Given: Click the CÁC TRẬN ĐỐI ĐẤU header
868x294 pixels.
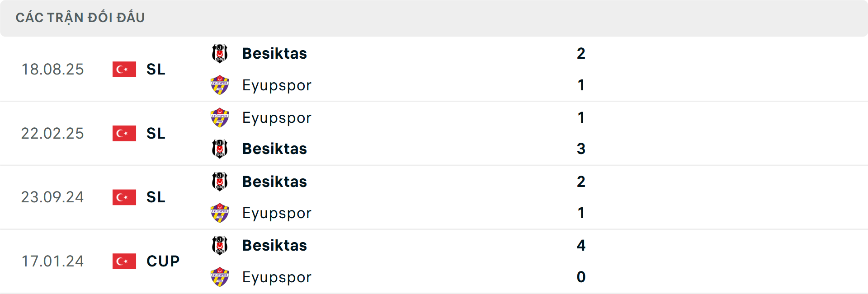Looking at the screenshot, I should pyautogui.click(x=80, y=17).
